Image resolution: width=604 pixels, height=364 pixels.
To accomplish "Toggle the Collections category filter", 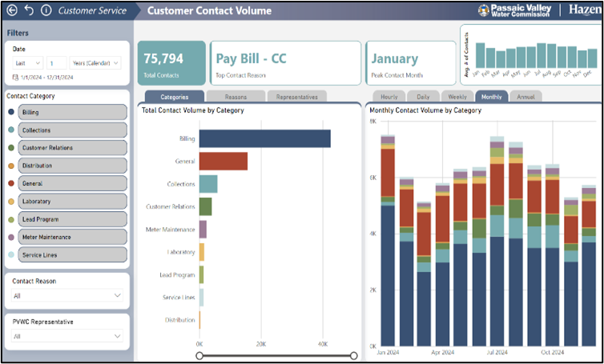I will [x=73, y=130].
